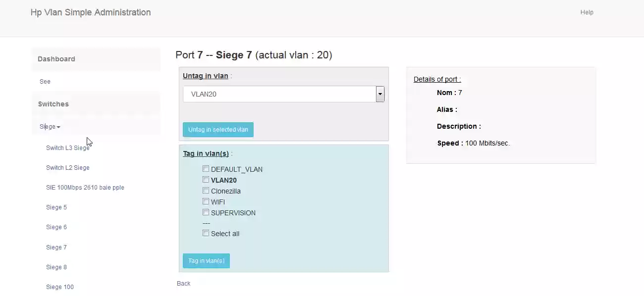Open SIE 100Mbps 2610 baie pple switch
The image size is (644, 296).
point(85,188)
